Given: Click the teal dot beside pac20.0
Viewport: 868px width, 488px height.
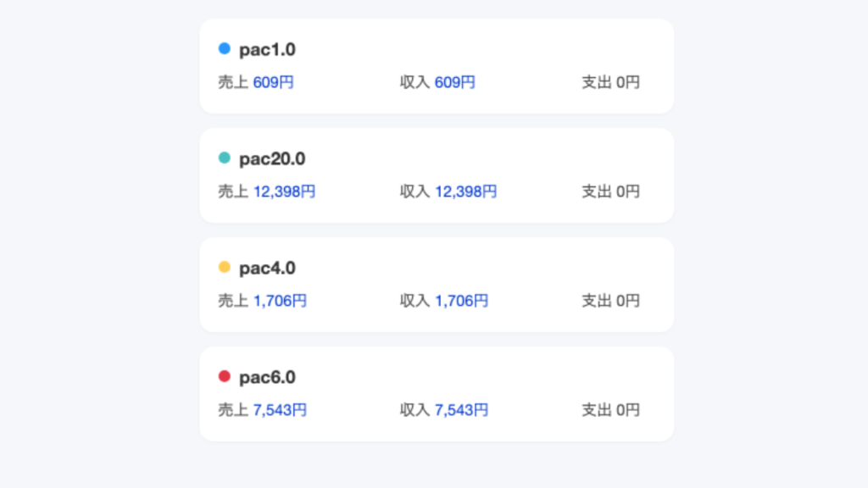Looking at the screenshot, I should 225,158.
